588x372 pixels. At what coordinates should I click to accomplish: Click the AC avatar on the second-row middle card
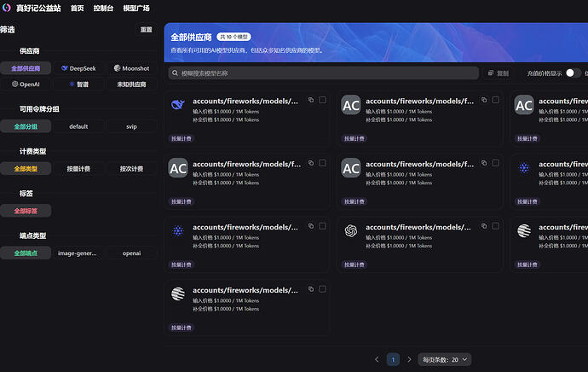pyautogui.click(x=351, y=168)
